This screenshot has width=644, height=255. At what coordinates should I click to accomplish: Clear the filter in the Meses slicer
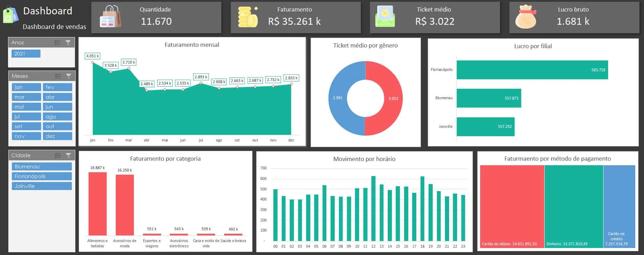pyautogui.click(x=69, y=76)
